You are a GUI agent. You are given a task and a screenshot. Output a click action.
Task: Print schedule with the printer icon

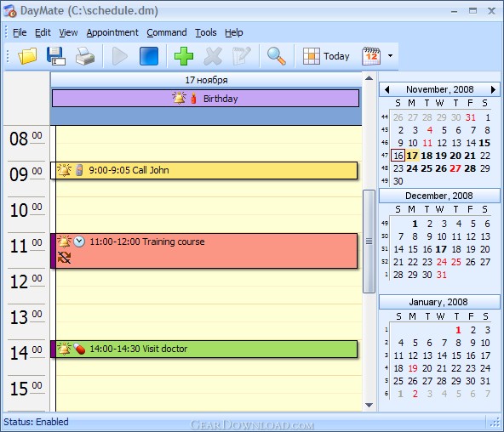coord(85,56)
